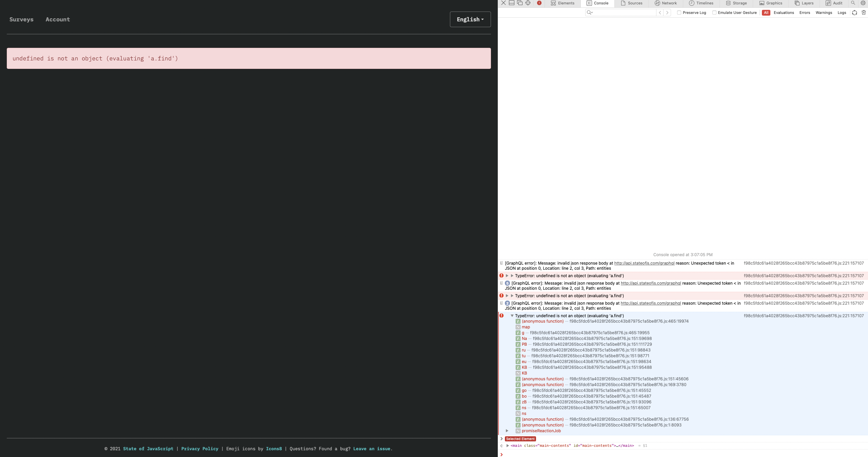The width and height of the screenshot is (868, 457).
Task: Open the filter options in the console search field
Action: pyautogui.click(x=590, y=13)
